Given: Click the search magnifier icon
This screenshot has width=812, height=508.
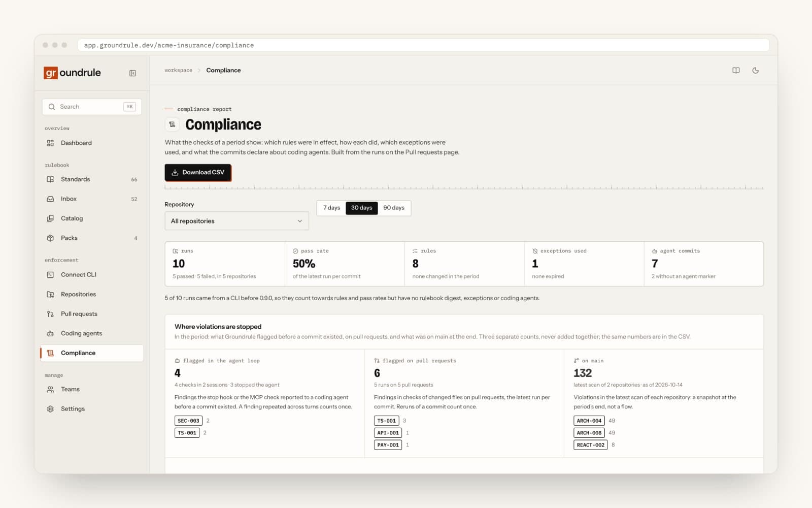Looking at the screenshot, I should tap(51, 107).
